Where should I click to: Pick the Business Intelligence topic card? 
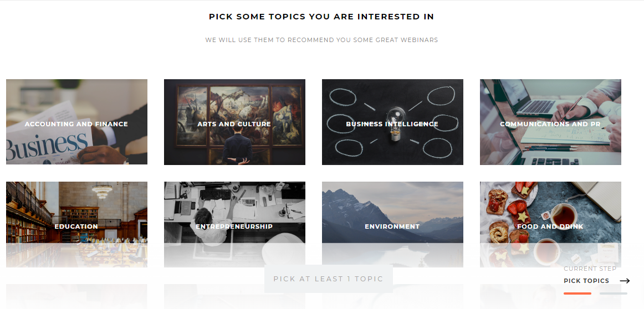(392, 122)
